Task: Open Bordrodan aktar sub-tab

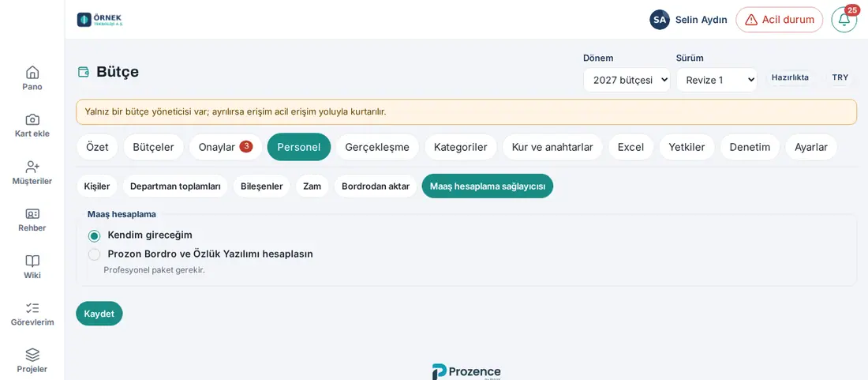Action: (376, 186)
